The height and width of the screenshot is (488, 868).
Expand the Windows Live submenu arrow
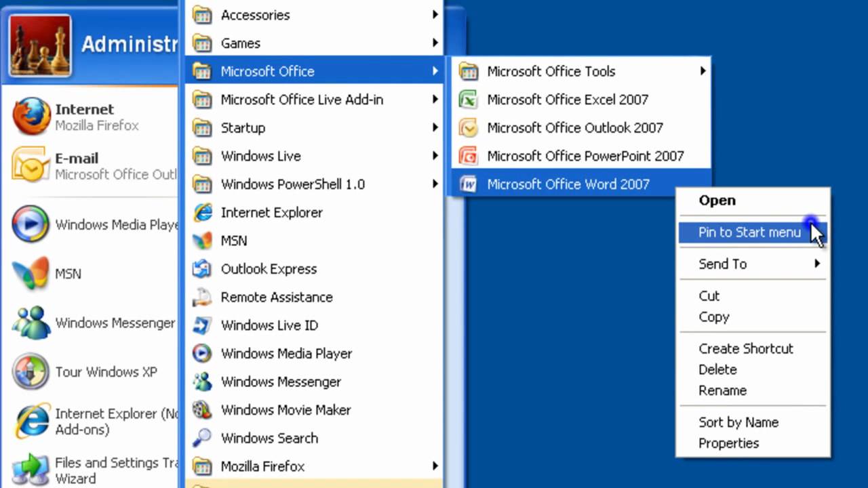435,156
